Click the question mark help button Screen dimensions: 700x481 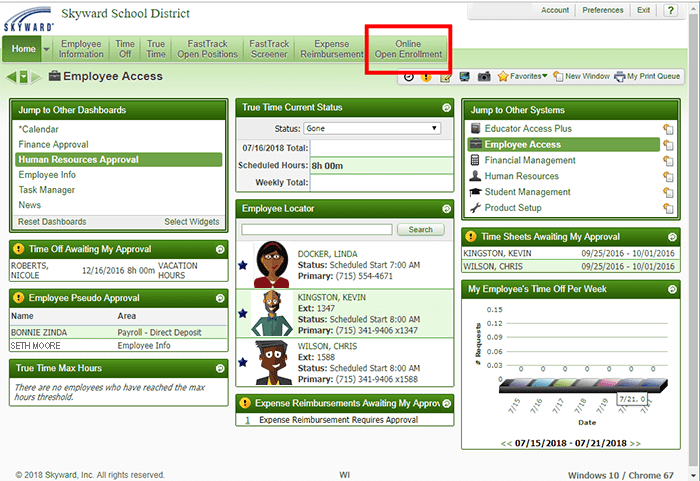point(671,10)
